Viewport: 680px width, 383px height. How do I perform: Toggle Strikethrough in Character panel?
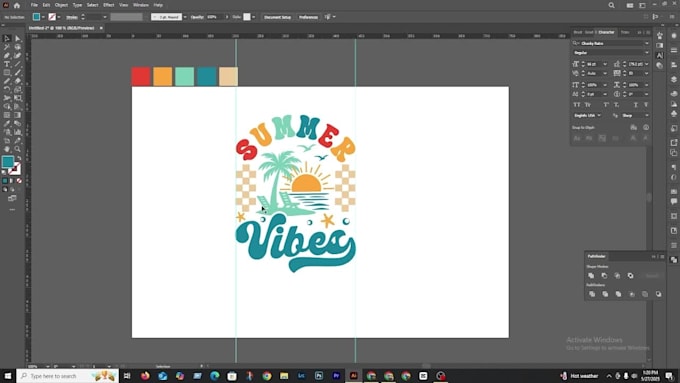click(x=646, y=105)
